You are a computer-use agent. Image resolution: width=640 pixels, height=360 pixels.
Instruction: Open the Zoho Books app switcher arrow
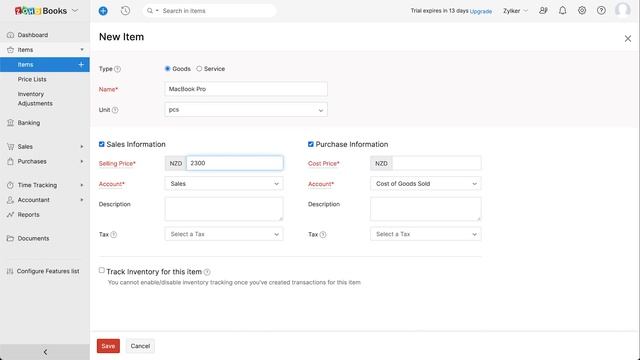[x=75, y=11]
